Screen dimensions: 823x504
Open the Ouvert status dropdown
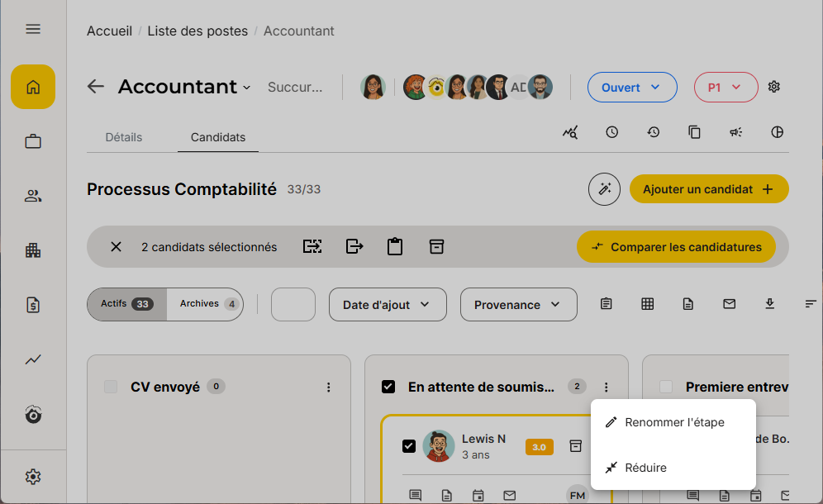(632, 87)
